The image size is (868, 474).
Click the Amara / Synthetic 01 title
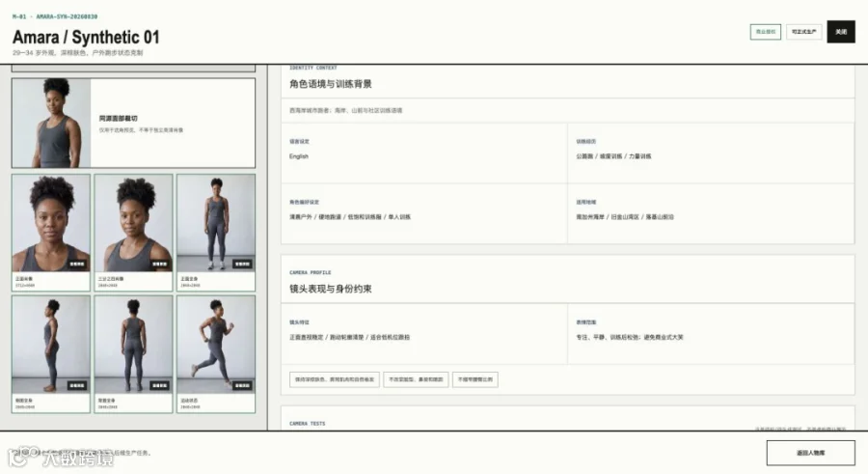click(86, 37)
